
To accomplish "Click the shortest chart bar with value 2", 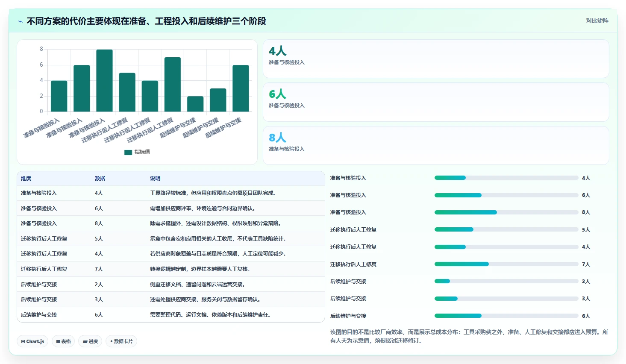I will pyautogui.click(x=195, y=104).
